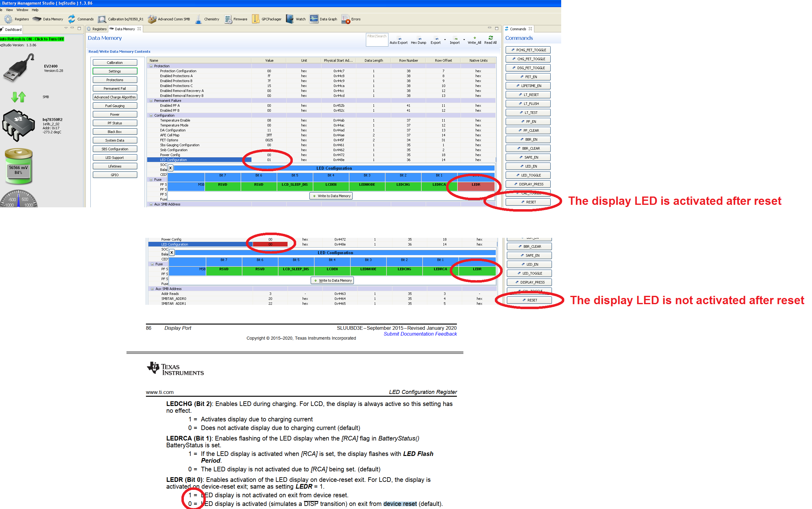This screenshot has width=812, height=509.
Task: Minimize the DashBoard panel
Action: point(72,28)
